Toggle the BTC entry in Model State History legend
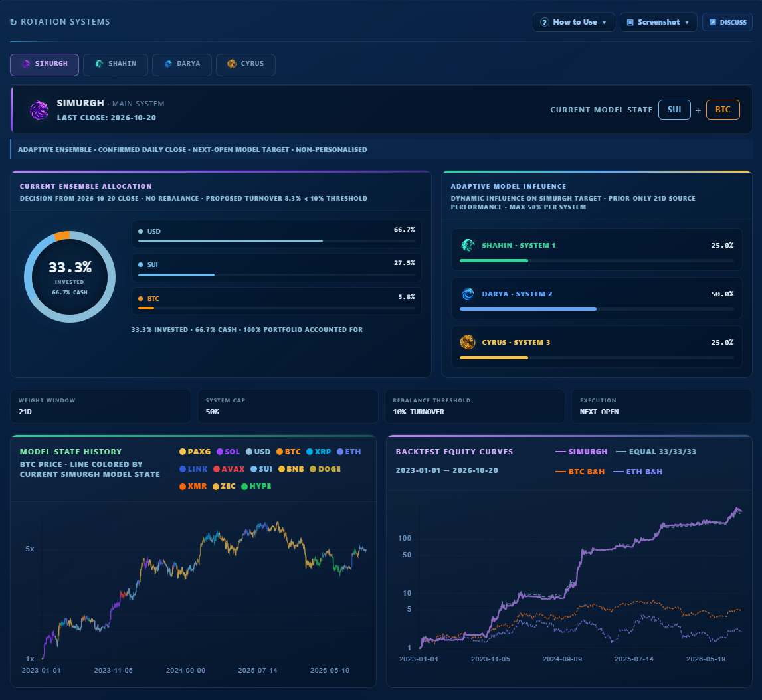The height and width of the screenshot is (700, 762). click(x=289, y=452)
